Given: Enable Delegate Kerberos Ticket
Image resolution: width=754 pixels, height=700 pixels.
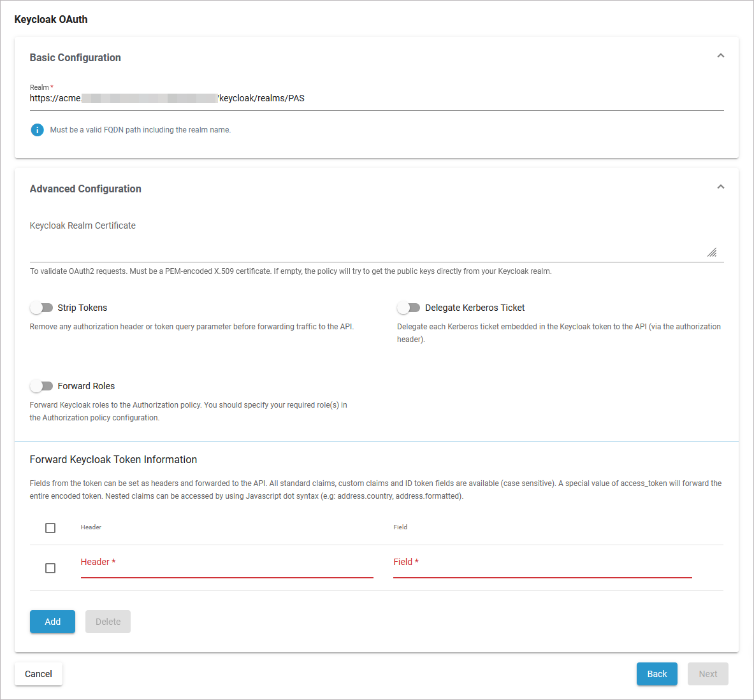Looking at the screenshot, I should [x=408, y=307].
